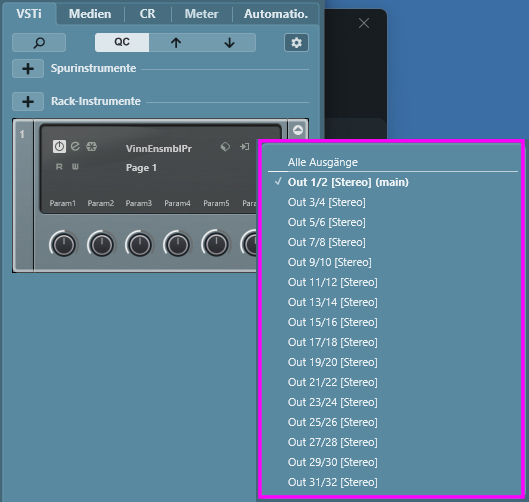529x502 pixels.
Task: Click the search magnifier icon
Action: point(39,43)
